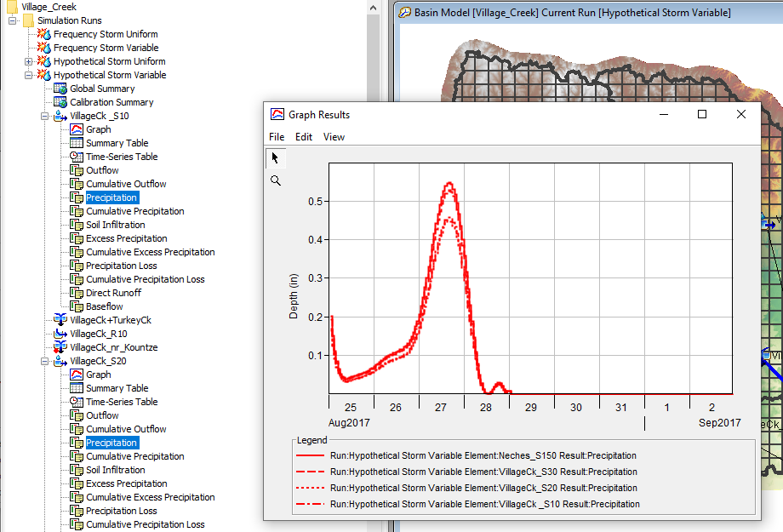Select the VillageCk_nr_Kountze junction icon
Viewport: 783px width, 532px height.
60,347
